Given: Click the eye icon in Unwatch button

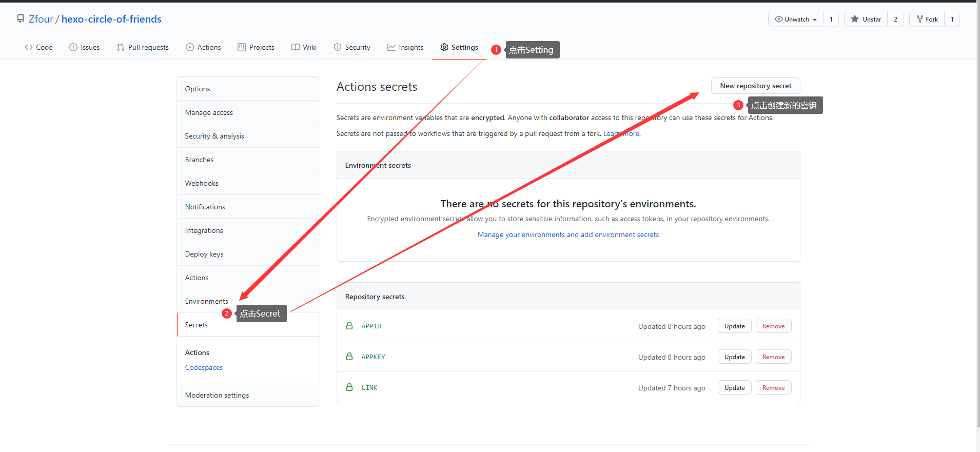Looking at the screenshot, I should coord(779,19).
